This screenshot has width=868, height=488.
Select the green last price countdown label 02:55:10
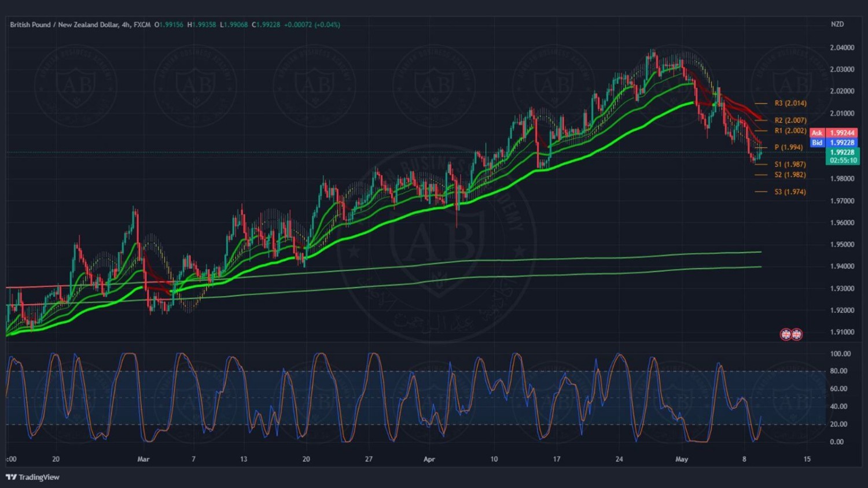coord(843,161)
